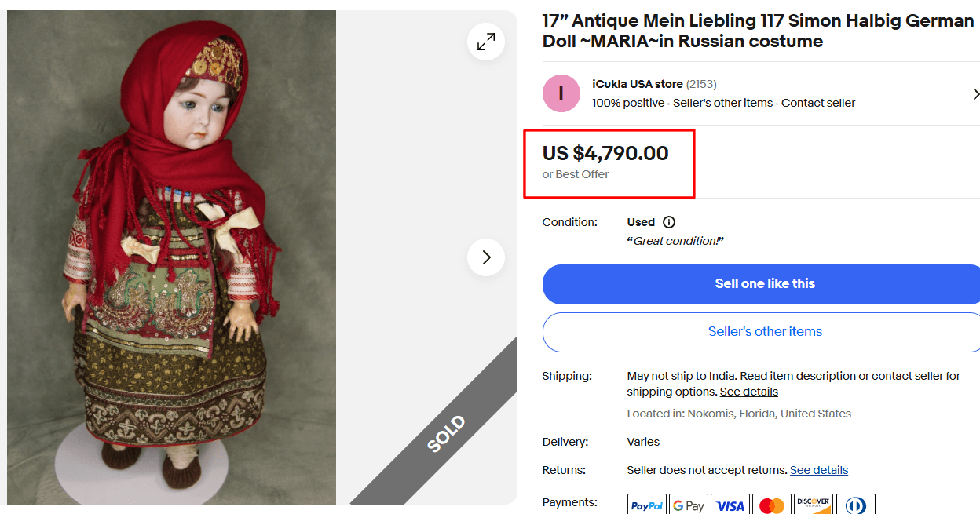Open the 100% positive feedback link
This screenshot has height=514, width=980.
pos(628,102)
